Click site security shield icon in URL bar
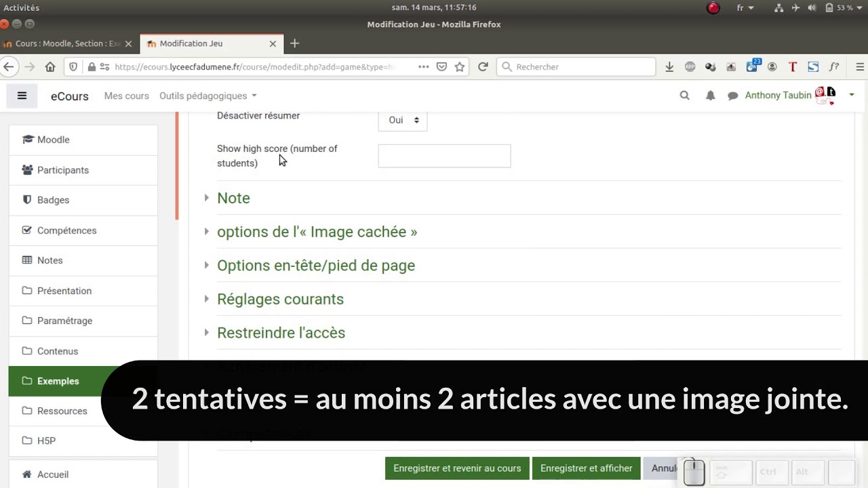Image resolution: width=868 pixels, height=488 pixels. (73, 66)
